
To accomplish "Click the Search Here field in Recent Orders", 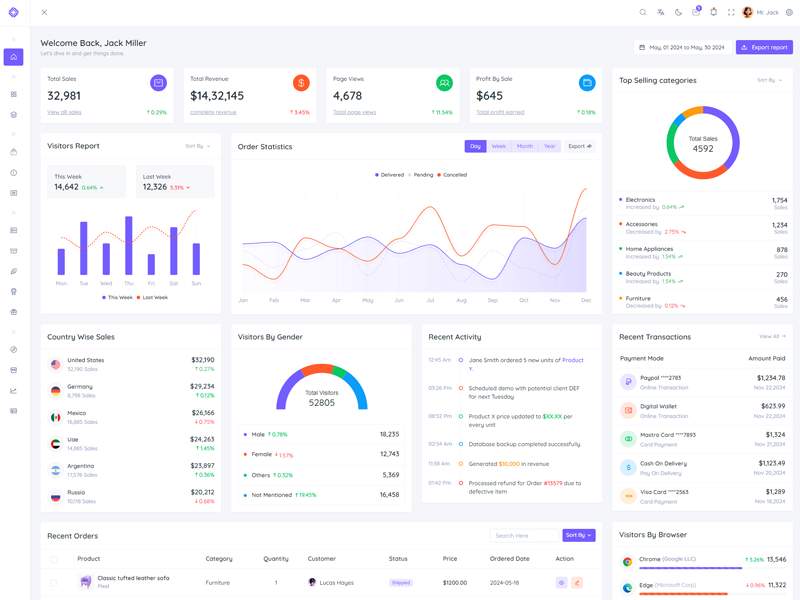I will click(524, 535).
